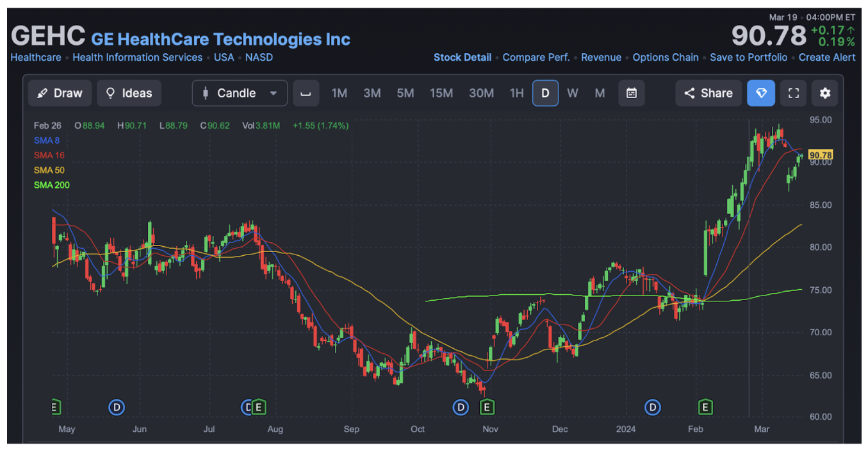Switch to the 5M timeframe
The height and width of the screenshot is (452, 868).
click(x=405, y=93)
